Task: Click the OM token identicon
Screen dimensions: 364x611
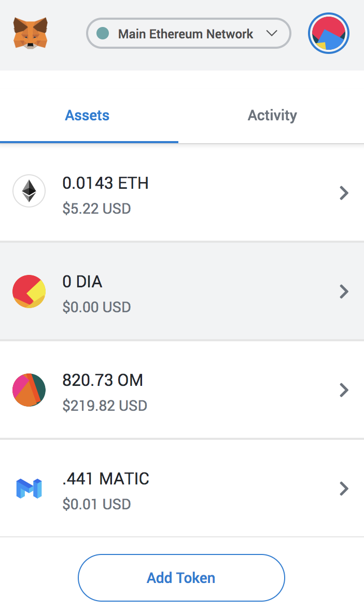Action: pos(29,390)
